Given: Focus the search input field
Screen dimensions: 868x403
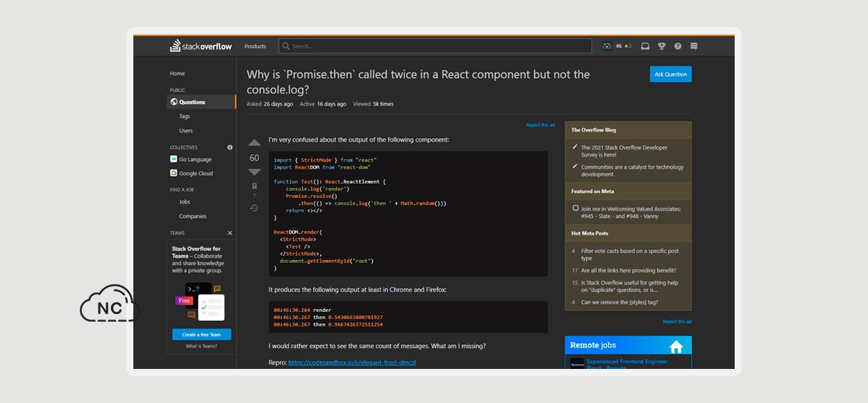Looking at the screenshot, I should point(435,47).
